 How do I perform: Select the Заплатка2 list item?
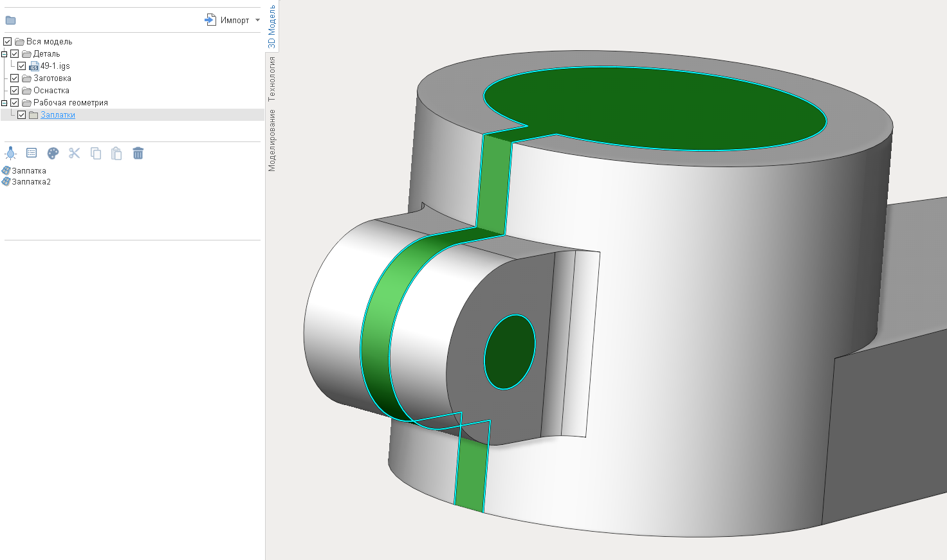pos(31,182)
